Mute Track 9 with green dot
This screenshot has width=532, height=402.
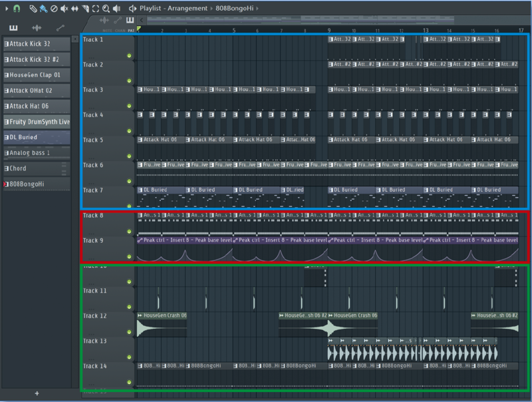click(x=129, y=257)
